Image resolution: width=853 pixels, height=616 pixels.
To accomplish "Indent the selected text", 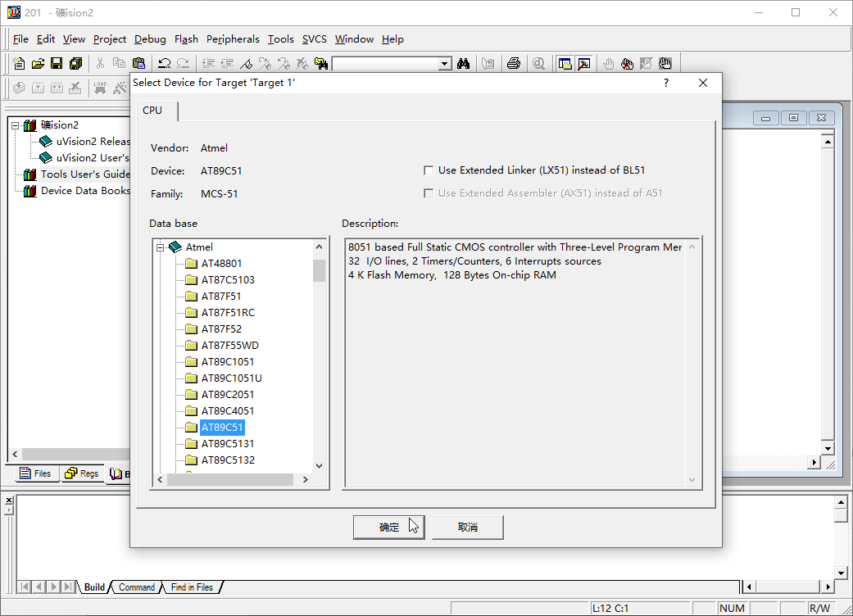I will (208, 64).
